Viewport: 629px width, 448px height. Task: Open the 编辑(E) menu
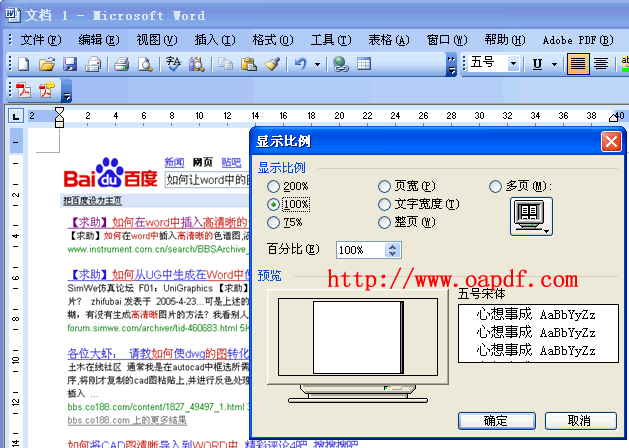[x=99, y=40]
